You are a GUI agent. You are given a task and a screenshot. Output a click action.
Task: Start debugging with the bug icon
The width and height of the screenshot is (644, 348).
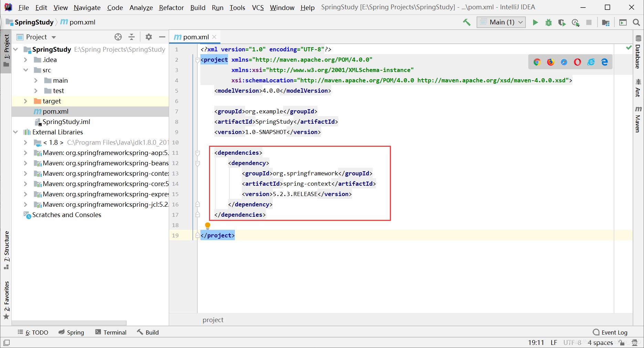[x=549, y=22]
